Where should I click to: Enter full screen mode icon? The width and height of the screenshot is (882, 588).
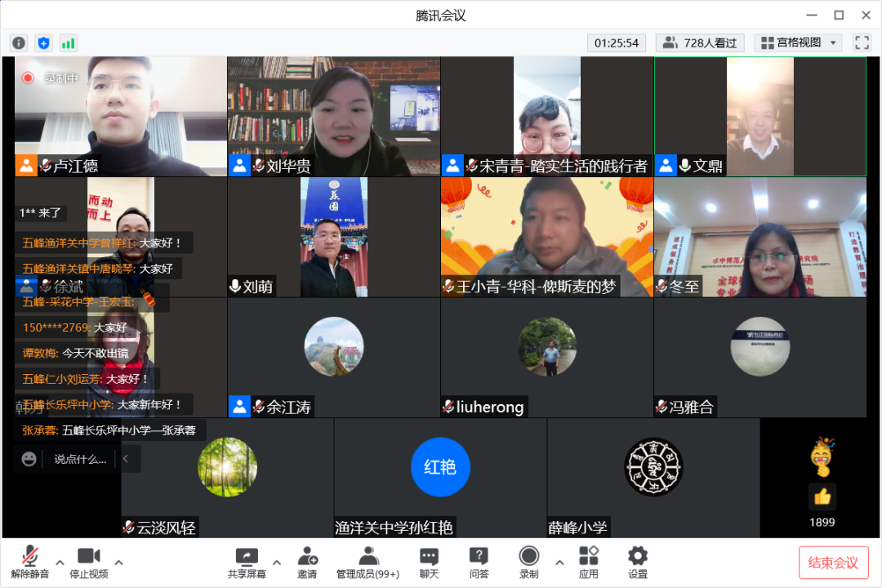(x=862, y=42)
